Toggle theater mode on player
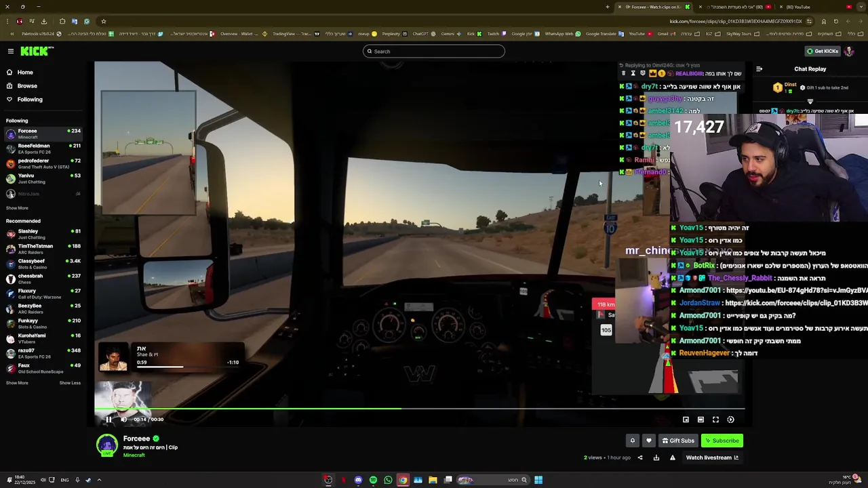Image resolution: width=868 pixels, height=488 pixels. click(x=701, y=420)
